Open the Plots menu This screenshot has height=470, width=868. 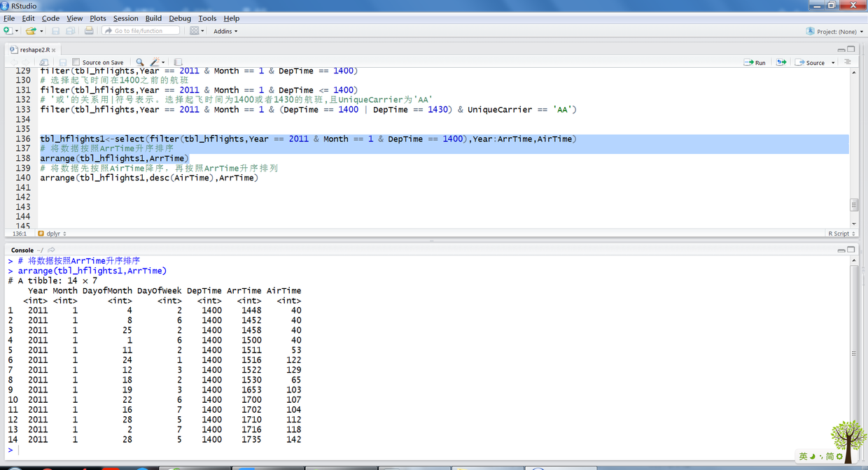coord(98,18)
